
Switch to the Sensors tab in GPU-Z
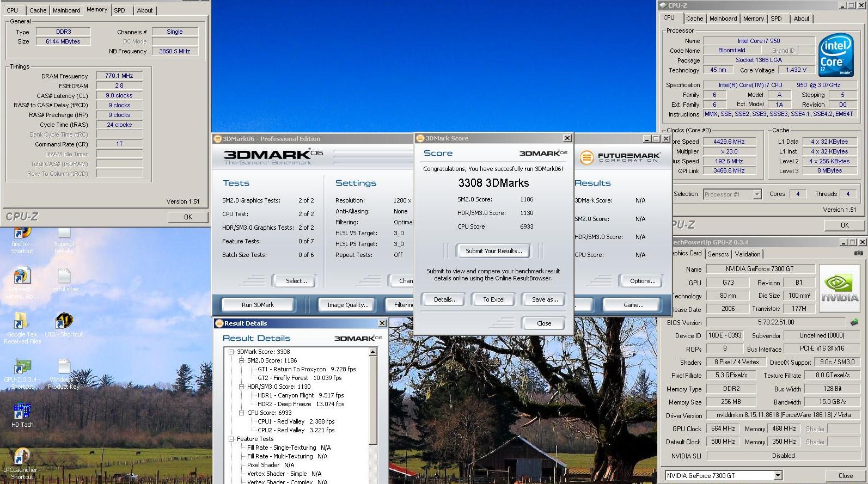coord(718,254)
